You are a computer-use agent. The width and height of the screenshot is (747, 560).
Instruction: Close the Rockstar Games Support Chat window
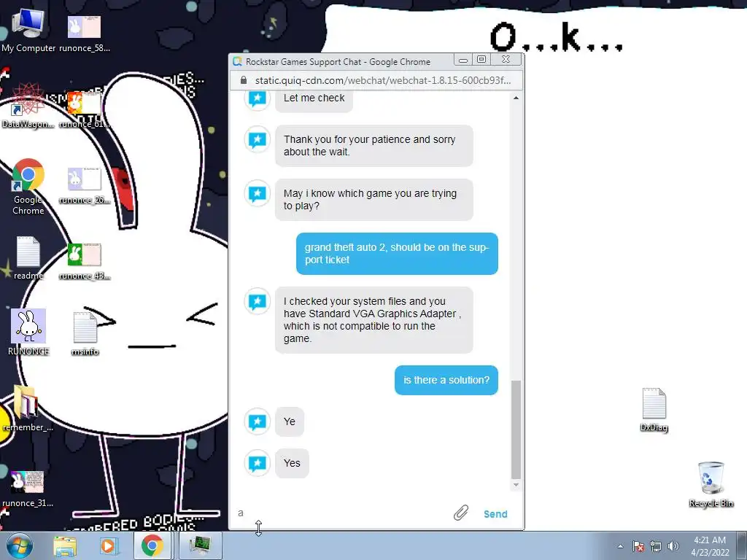506,60
